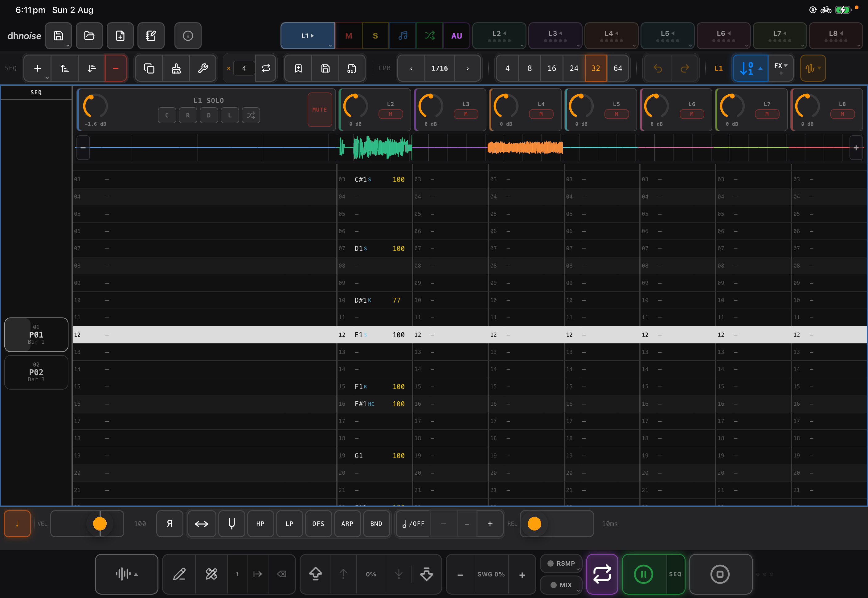Switch to layer L4 tab
This screenshot has width=868, height=598.
[x=611, y=35]
